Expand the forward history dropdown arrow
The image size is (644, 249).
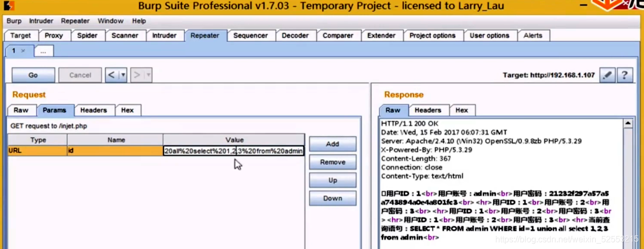coord(148,75)
